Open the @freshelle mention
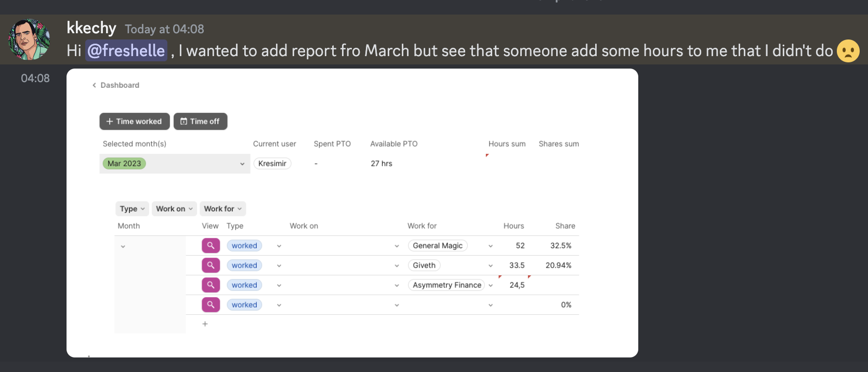The height and width of the screenshot is (372, 868). (x=126, y=51)
